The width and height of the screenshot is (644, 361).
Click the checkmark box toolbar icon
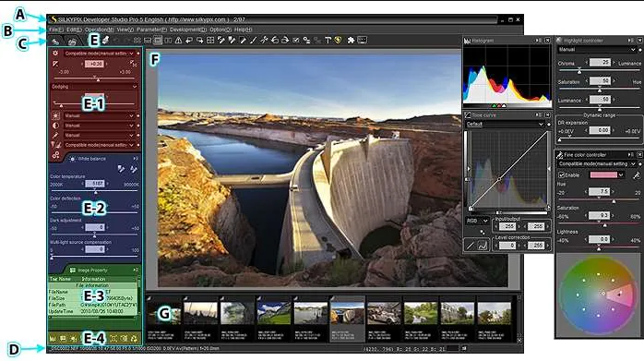[x=296, y=41]
